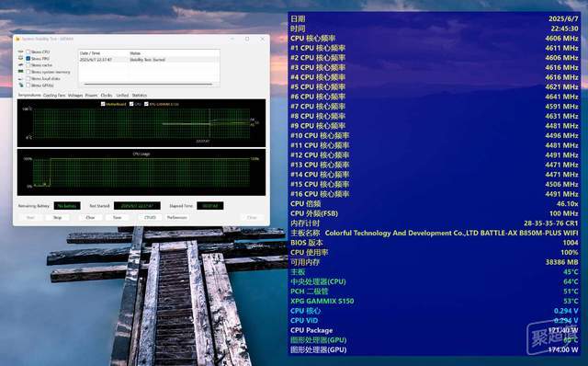Switch to the Cooling Fans tab

[x=54, y=96]
